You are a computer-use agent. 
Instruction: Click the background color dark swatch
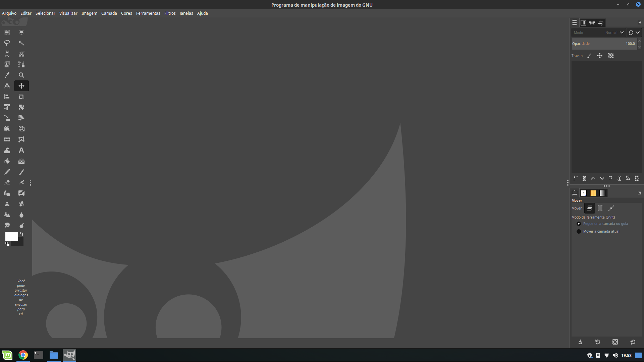(x=20, y=243)
